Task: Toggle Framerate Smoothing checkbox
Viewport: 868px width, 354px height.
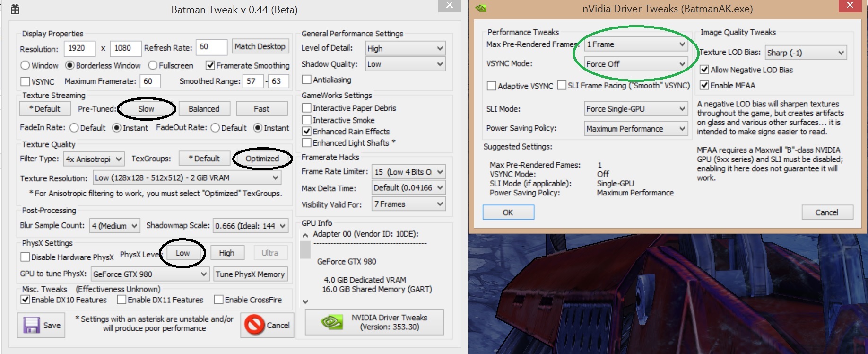Action: tap(210, 65)
